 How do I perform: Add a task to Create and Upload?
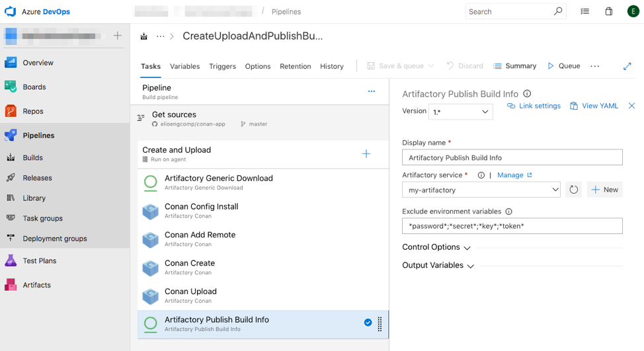366,154
